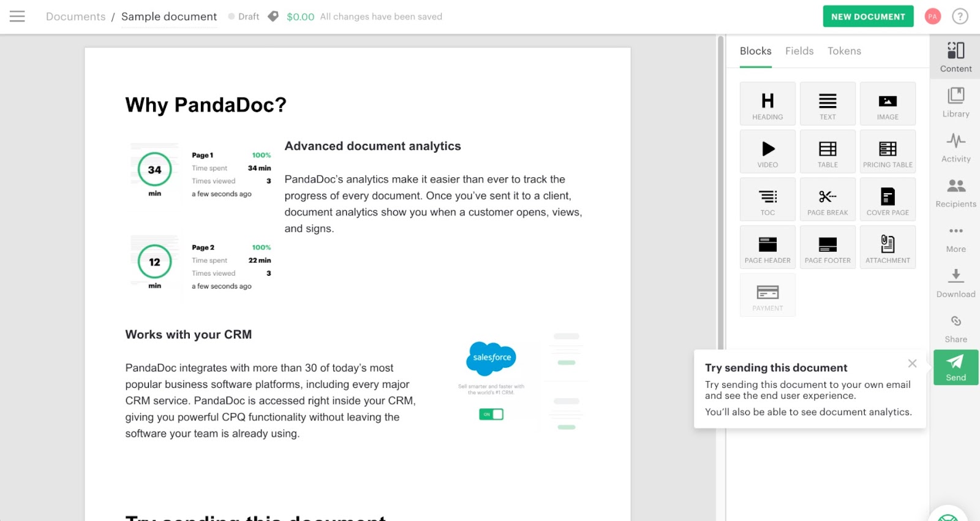Insert a Page Break block

click(x=827, y=199)
